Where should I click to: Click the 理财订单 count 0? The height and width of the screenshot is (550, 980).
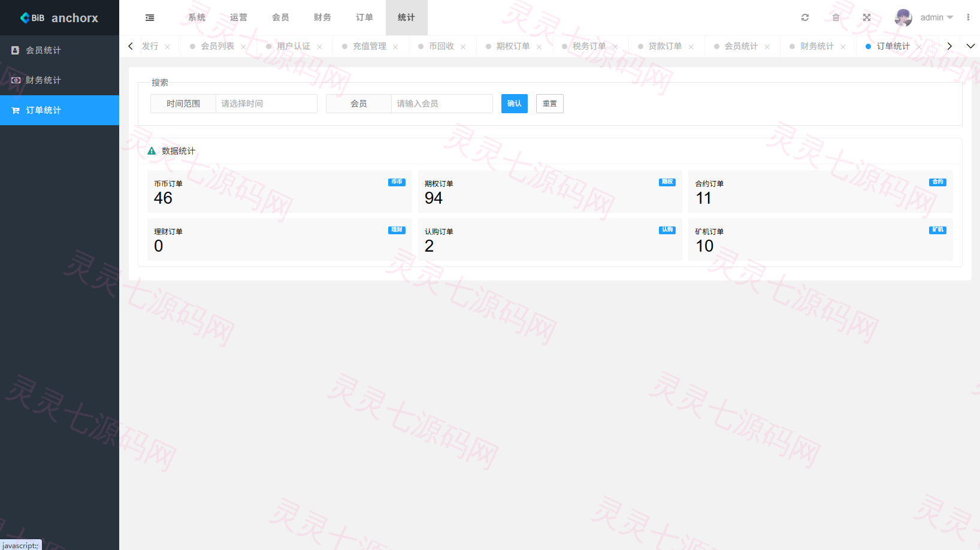coord(158,246)
